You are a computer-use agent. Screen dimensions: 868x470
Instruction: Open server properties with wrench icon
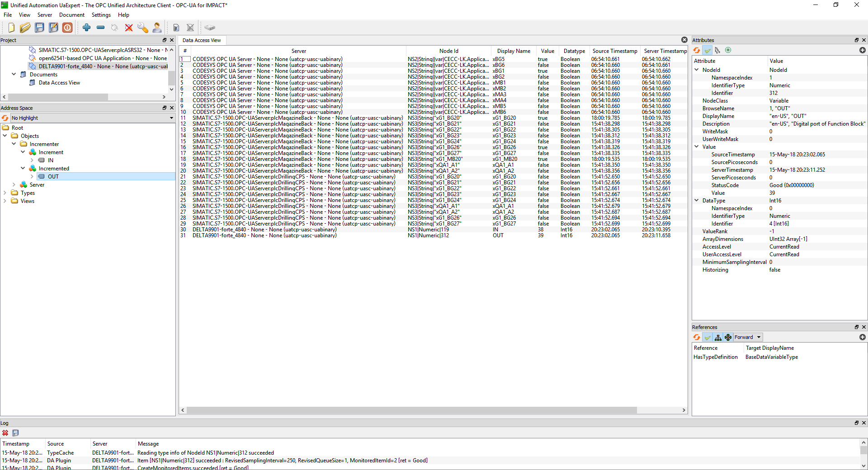[143, 28]
